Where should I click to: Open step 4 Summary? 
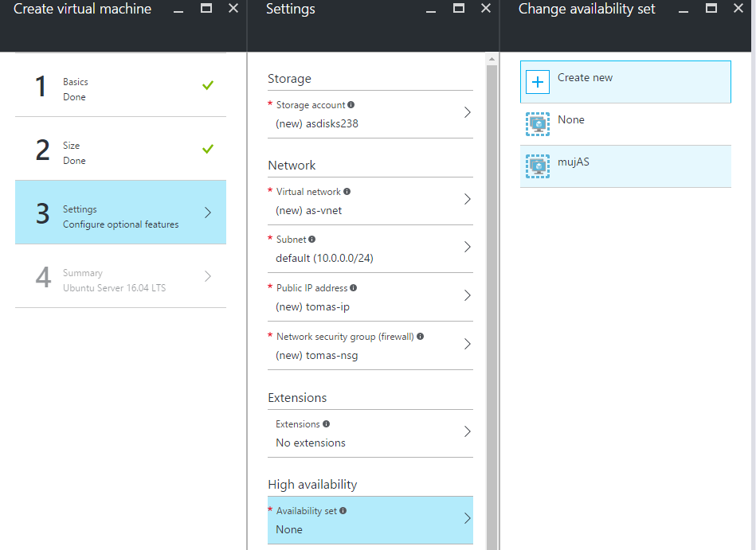click(x=120, y=276)
